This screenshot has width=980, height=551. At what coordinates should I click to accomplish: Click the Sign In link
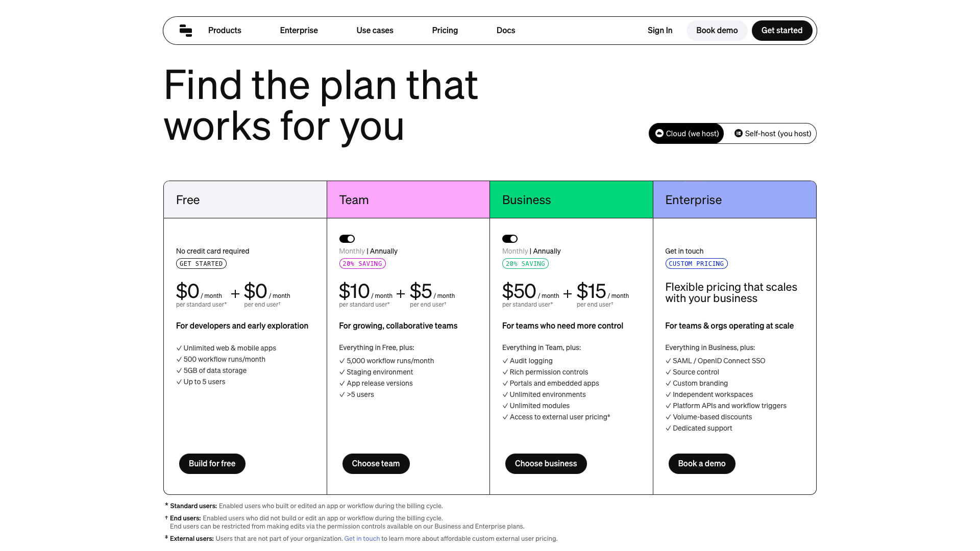(659, 31)
